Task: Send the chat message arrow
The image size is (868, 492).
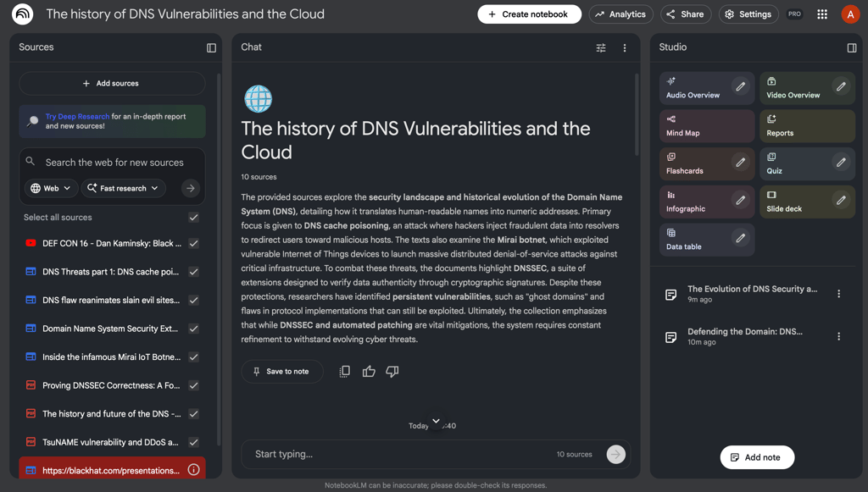Action: click(615, 455)
